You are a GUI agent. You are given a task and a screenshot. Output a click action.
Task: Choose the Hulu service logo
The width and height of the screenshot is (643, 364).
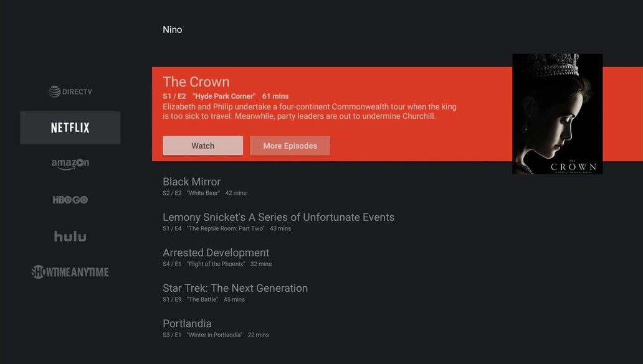click(70, 236)
